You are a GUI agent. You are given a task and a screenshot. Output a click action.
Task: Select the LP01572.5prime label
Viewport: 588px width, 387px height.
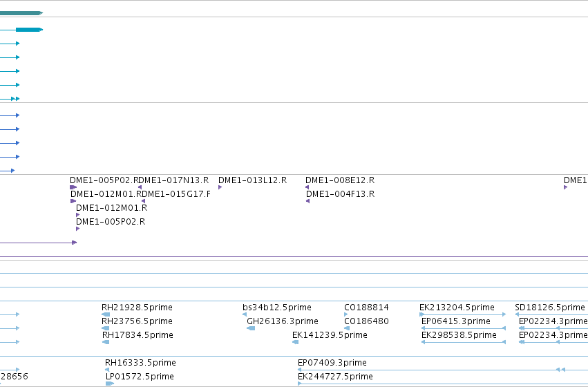(140, 377)
